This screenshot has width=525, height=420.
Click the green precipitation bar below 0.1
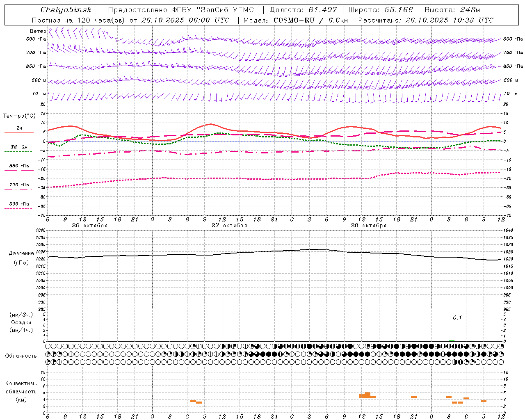pos(452,340)
